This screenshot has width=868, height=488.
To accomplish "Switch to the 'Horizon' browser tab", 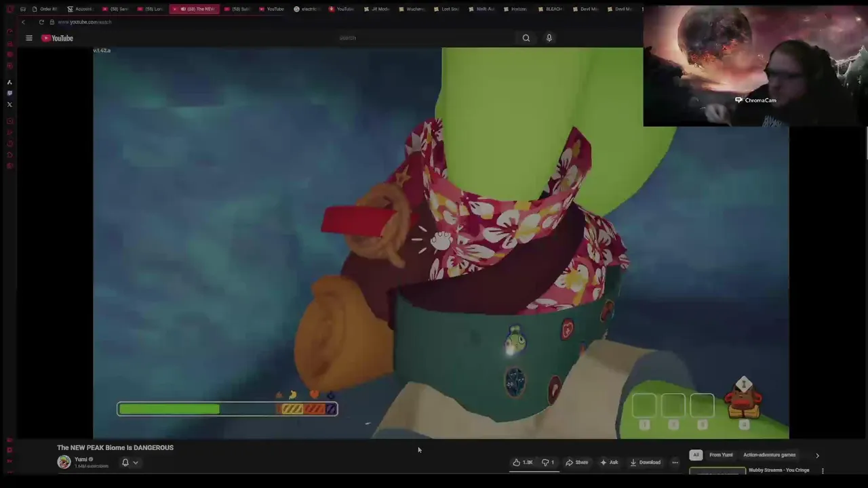I will [515, 9].
